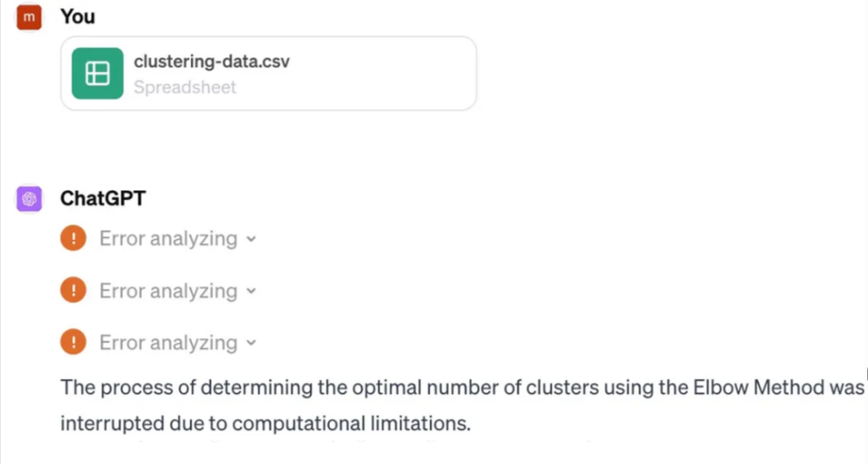
Task: Click the green spreadsheet file icon
Action: (x=97, y=73)
